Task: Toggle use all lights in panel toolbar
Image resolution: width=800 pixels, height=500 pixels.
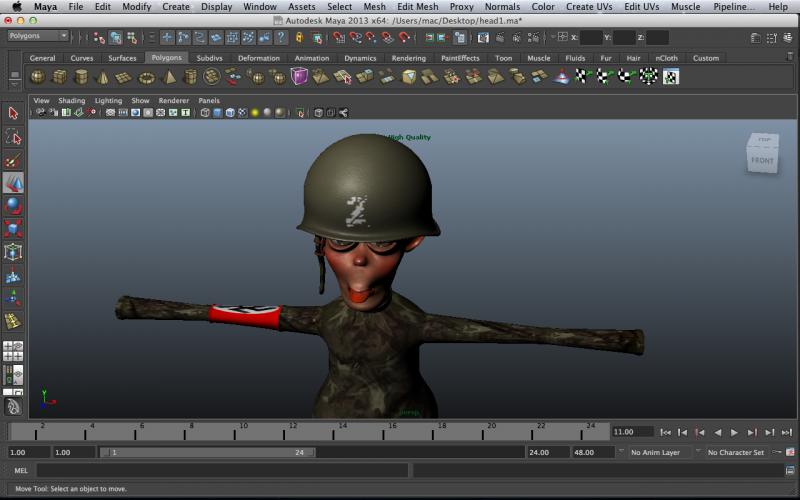Action: click(255, 113)
